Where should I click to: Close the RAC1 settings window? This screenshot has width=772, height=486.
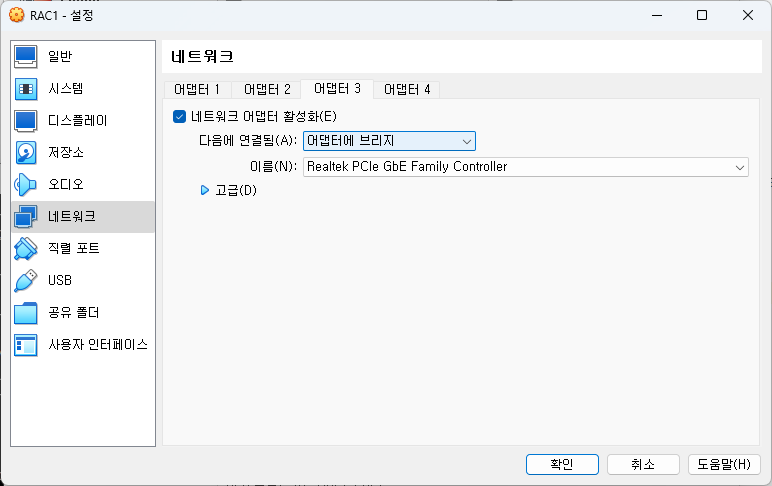point(748,15)
